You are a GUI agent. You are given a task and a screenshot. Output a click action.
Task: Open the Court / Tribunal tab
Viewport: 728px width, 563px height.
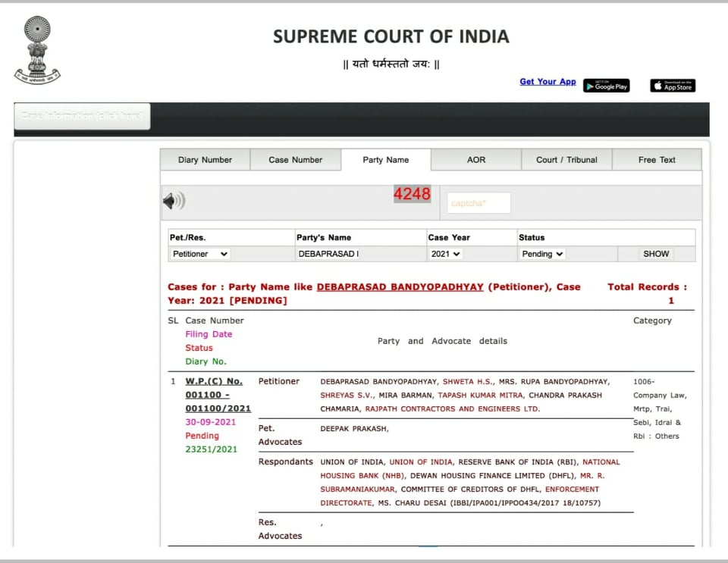566,160
